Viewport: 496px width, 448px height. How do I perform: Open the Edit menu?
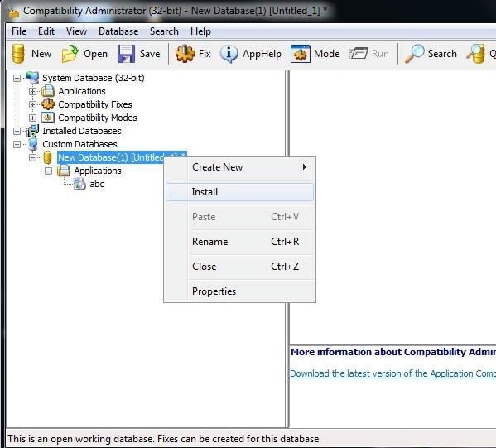pos(46,31)
